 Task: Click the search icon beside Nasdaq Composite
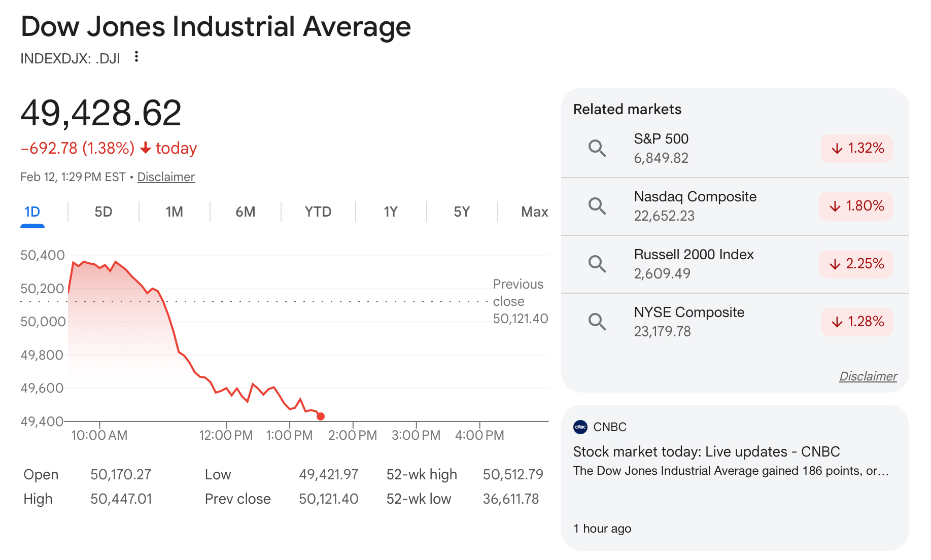tap(597, 206)
